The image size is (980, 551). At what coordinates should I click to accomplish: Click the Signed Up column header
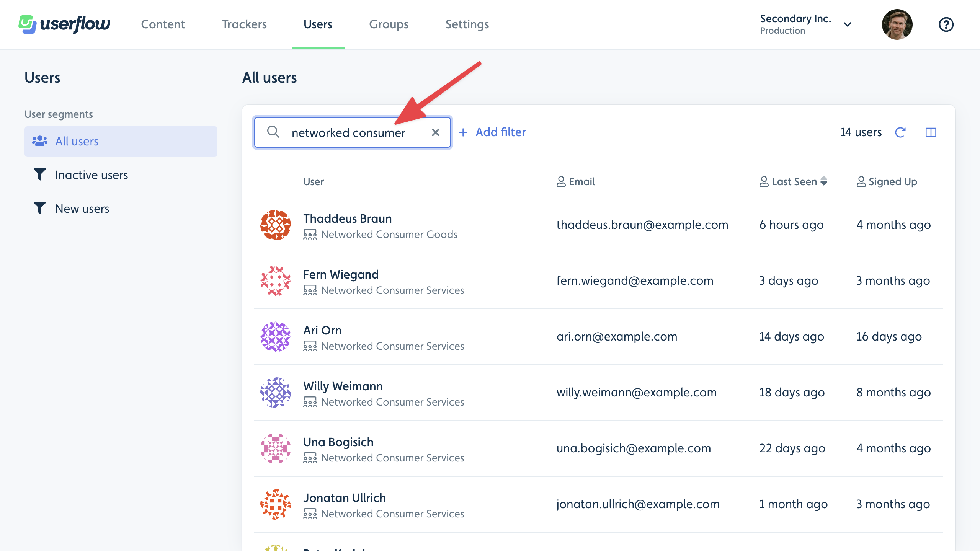[887, 181]
